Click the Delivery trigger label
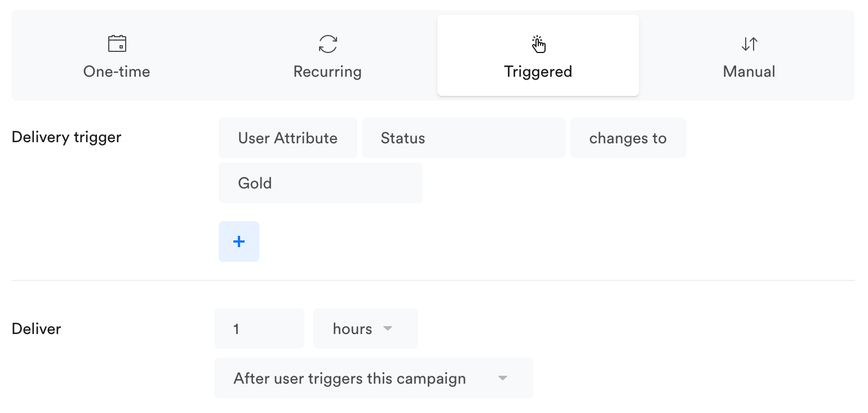This screenshot has height=413, width=868. (67, 137)
